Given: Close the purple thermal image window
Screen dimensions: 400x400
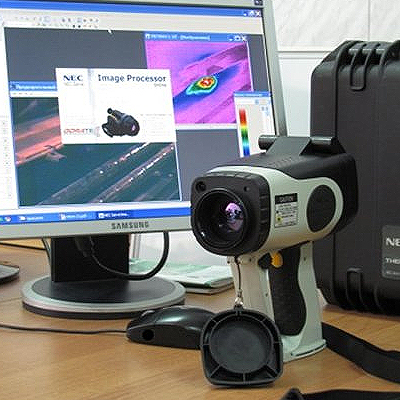Looking at the screenshot, I should pos(244,39).
